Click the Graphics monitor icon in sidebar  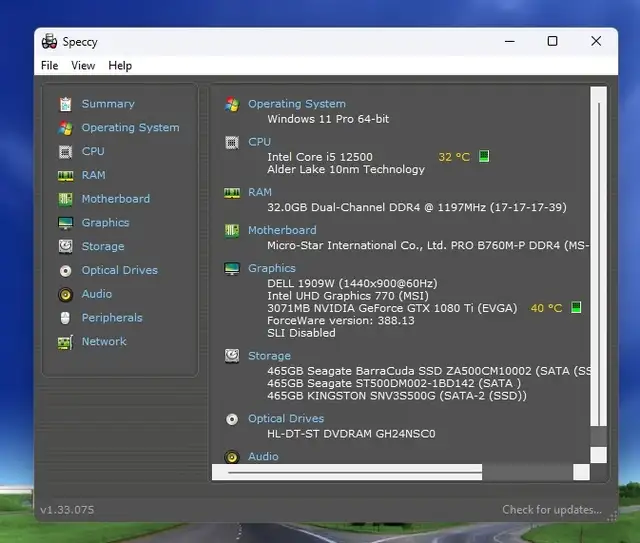(65, 223)
